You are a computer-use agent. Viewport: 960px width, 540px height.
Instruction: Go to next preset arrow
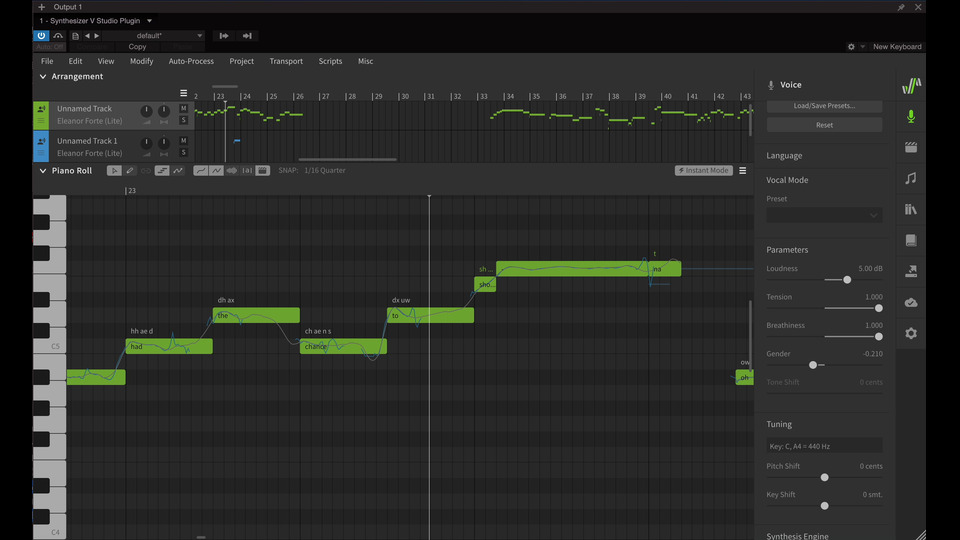pyautogui.click(x=97, y=36)
